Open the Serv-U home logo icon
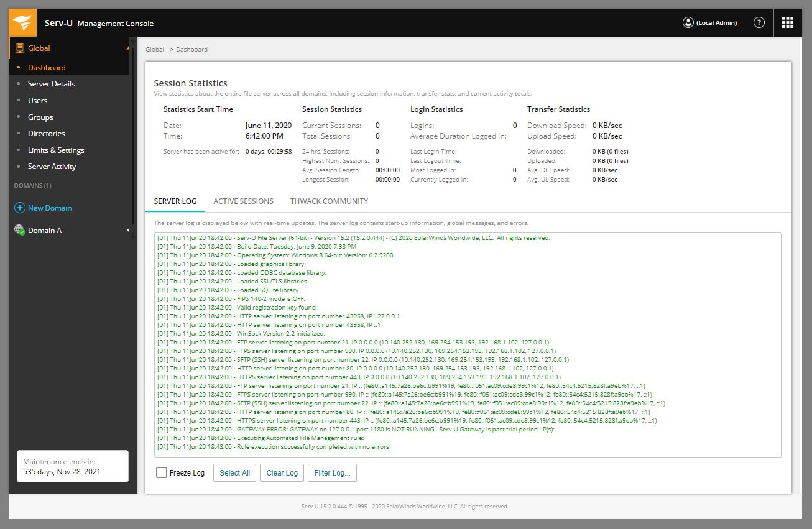The height and width of the screenshot is (529, 812). pyautogui.click(x=22, y=22)
